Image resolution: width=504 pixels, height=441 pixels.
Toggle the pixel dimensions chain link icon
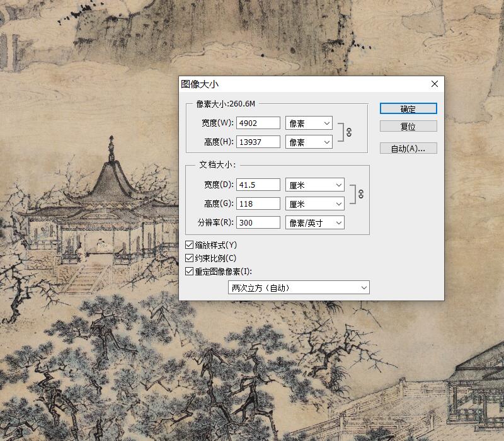349,132
